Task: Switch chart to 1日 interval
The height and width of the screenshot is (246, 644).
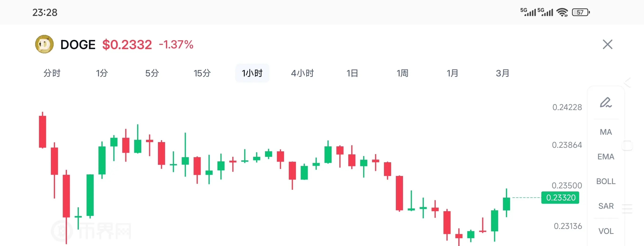Action: click(352, 73)
